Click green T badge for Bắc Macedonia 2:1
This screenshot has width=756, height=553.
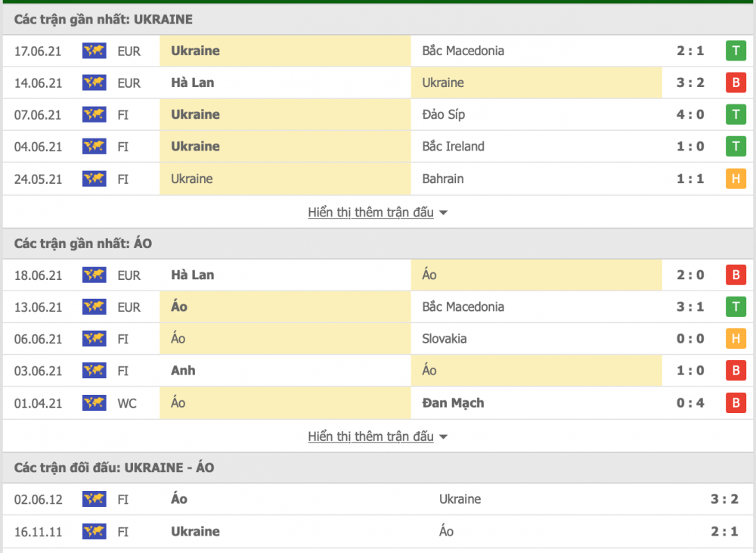(735, 51)
